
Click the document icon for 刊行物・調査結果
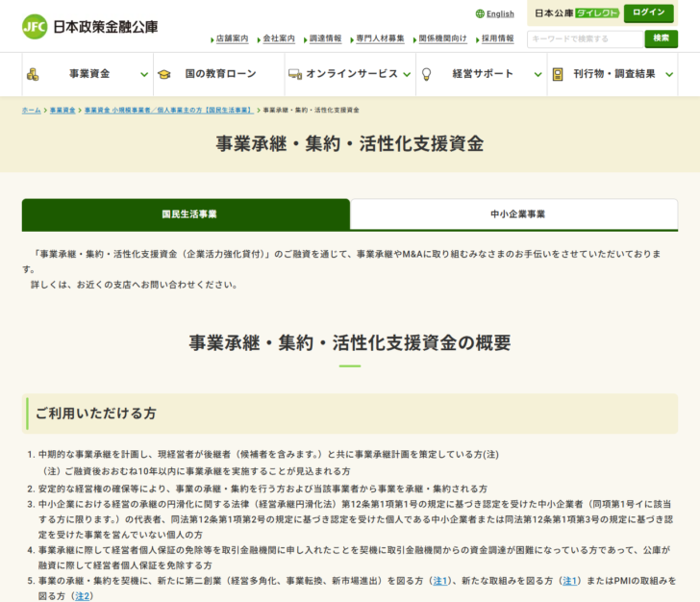(x=558, y=74)
